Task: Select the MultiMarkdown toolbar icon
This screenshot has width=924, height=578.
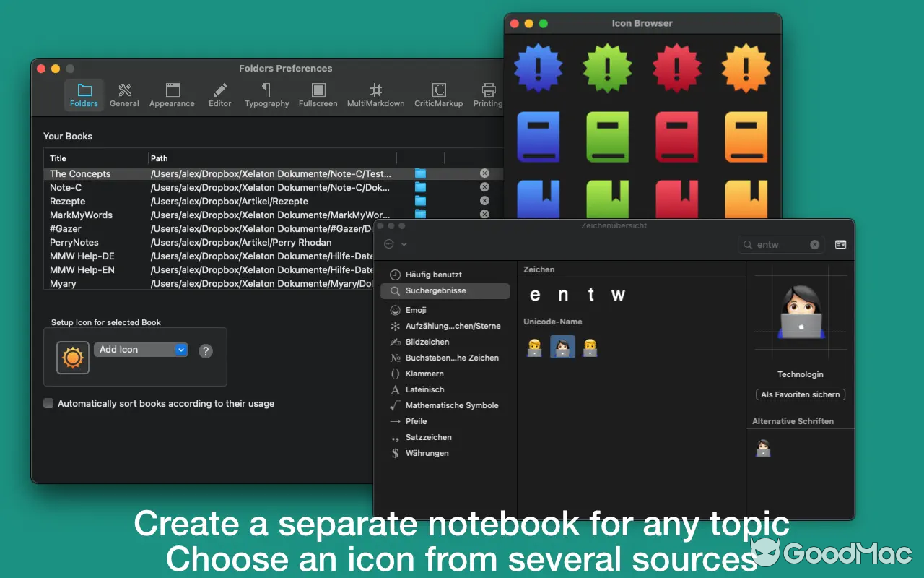Action: [x=375, y=95]
